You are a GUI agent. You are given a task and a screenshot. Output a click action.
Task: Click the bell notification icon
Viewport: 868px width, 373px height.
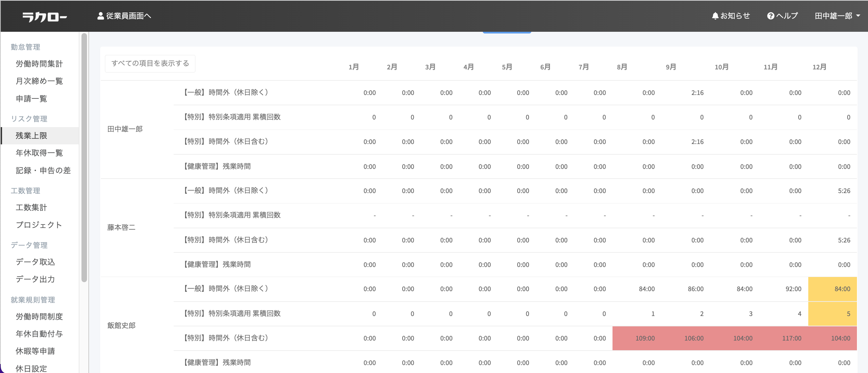tap(715, 16)
